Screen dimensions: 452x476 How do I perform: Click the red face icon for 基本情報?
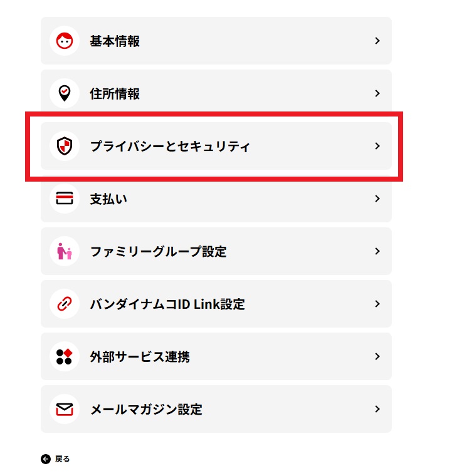[x=65, y=41]
